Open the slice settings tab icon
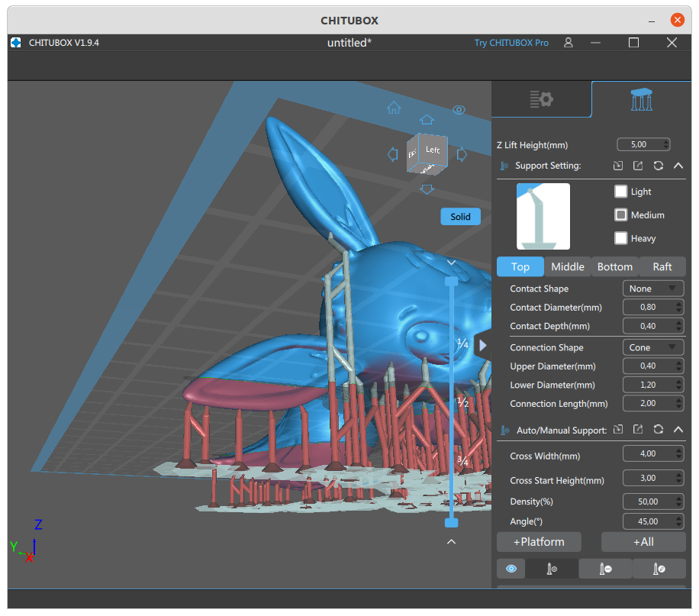 pyautogui.click(x=541, y=99)
